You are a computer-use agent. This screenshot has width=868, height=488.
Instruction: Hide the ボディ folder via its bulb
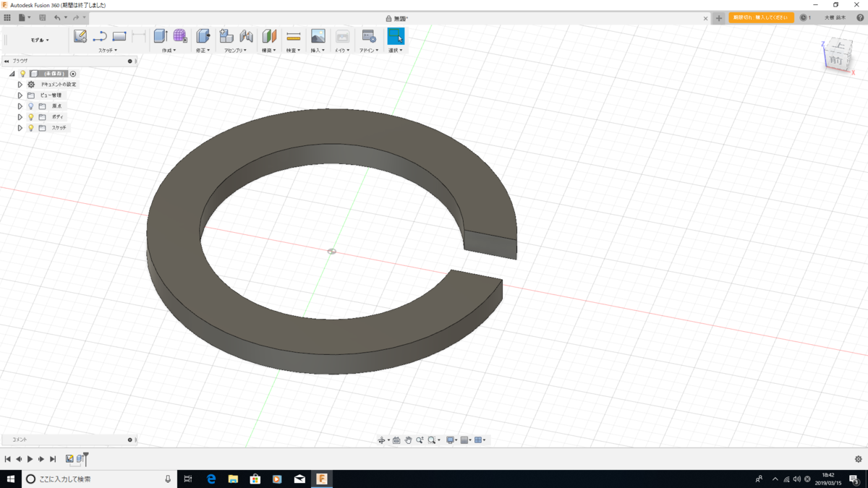[31, 117]
